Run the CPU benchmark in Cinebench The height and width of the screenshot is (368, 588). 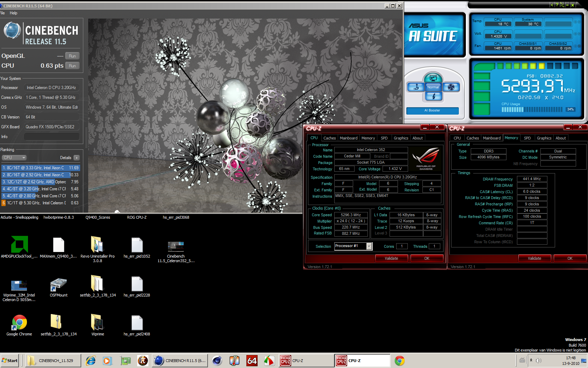[x=72, y=66]
